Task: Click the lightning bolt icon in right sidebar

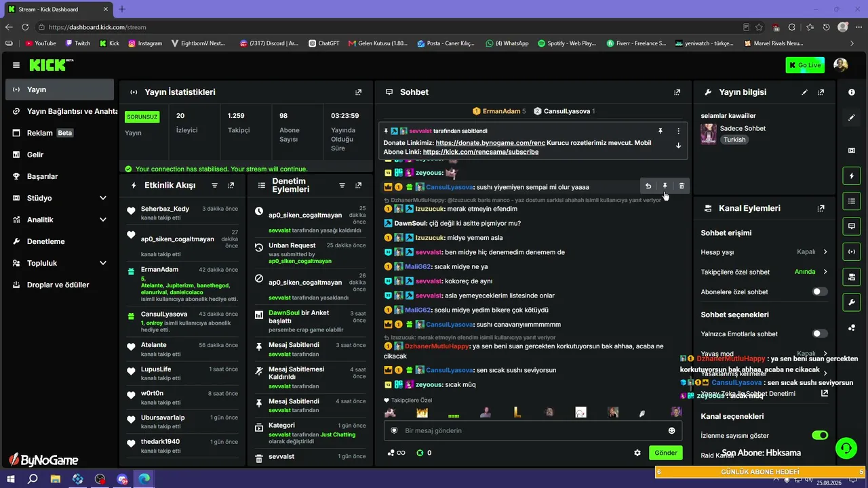Action: click(x=852, y=176)
